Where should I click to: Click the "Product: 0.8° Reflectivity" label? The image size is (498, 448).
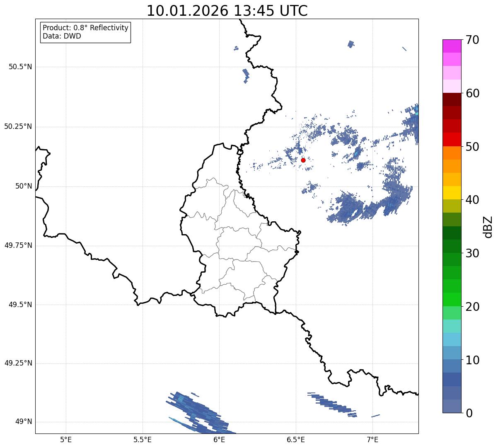point(85,28)
